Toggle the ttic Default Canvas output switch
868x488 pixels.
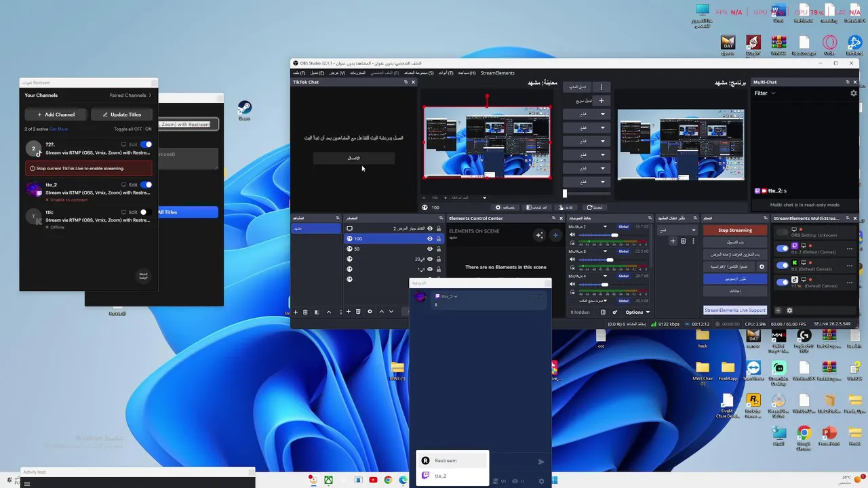(783, 265)
